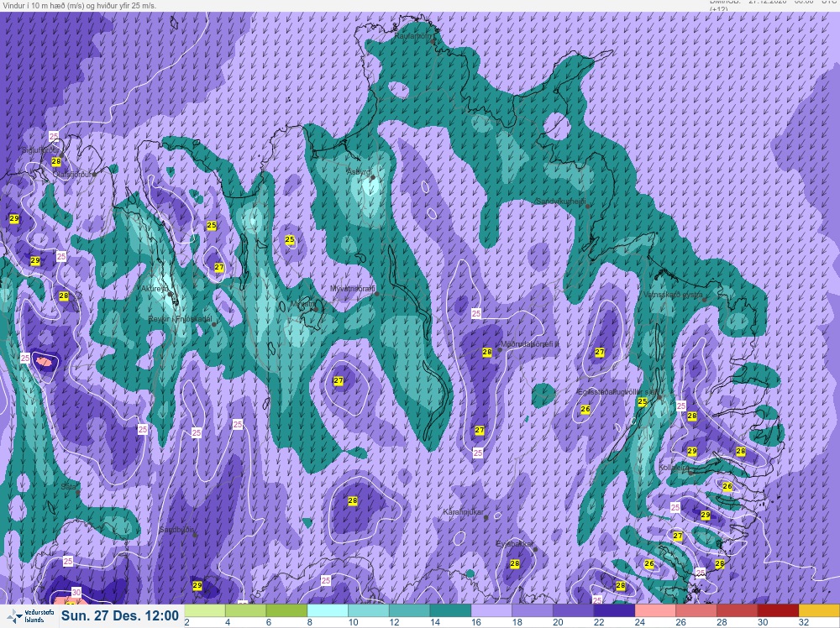Click the legend scale value '32'
This screenshot has width=840, height=628.
[x=804, y=622]
